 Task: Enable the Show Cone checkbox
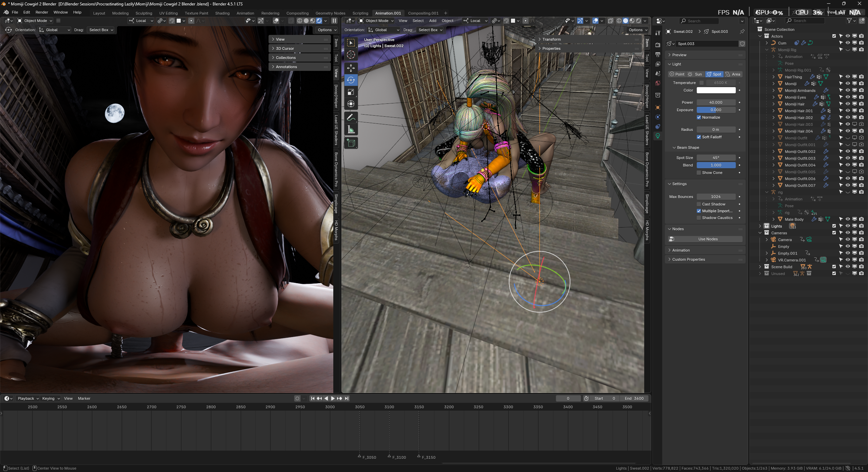699,173
